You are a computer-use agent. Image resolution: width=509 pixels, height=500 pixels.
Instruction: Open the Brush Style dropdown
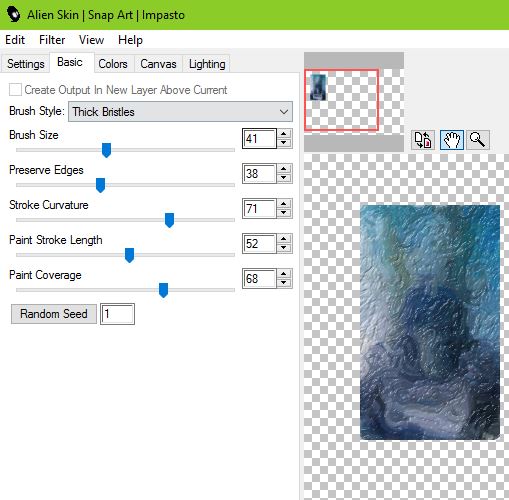point(180,112)
